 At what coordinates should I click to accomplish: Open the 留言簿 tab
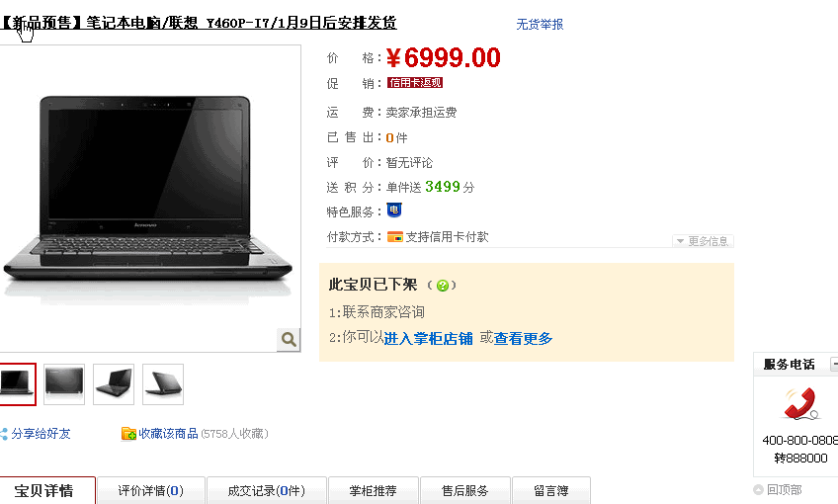(551, 490)
